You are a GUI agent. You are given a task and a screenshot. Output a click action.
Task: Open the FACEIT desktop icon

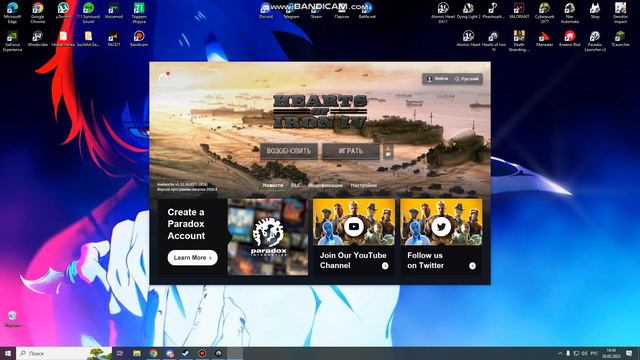coord(114,39)
